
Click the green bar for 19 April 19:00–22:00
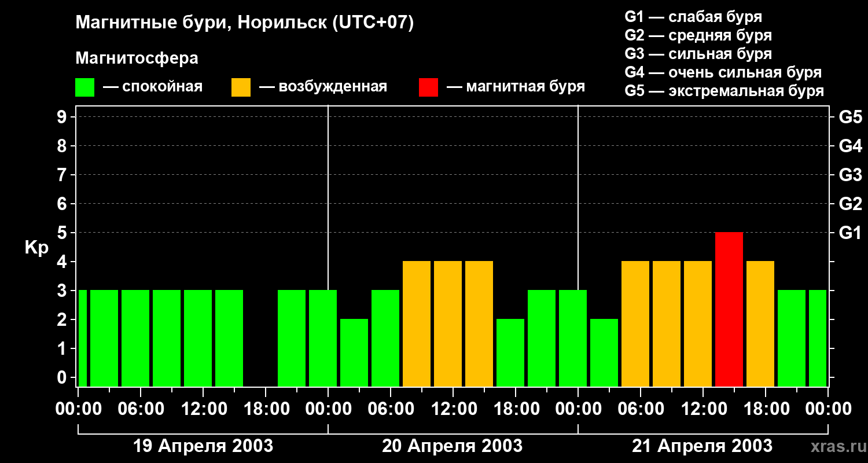point(292,338)
